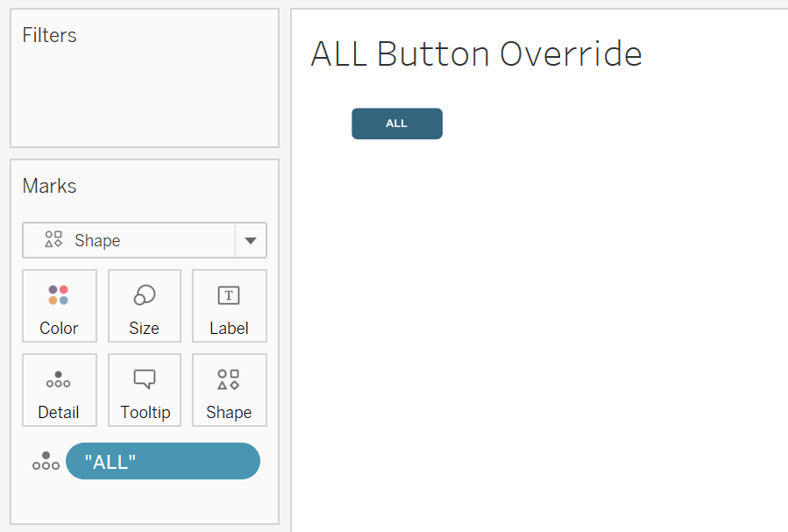The width and height of the screenshot is (788, 532).
Task: Click the "Label" text under T icon
Action: coord(229,328)
